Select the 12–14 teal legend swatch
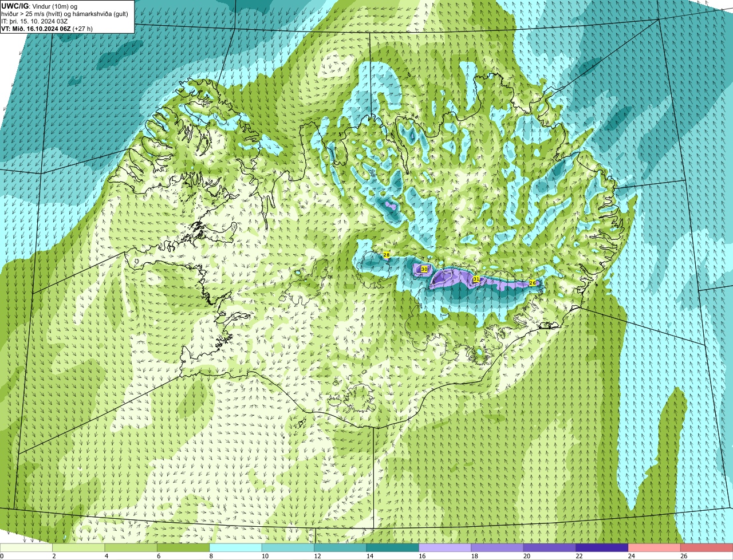Image resolution: width=733 pixels, height=560 pixels. 341,548
